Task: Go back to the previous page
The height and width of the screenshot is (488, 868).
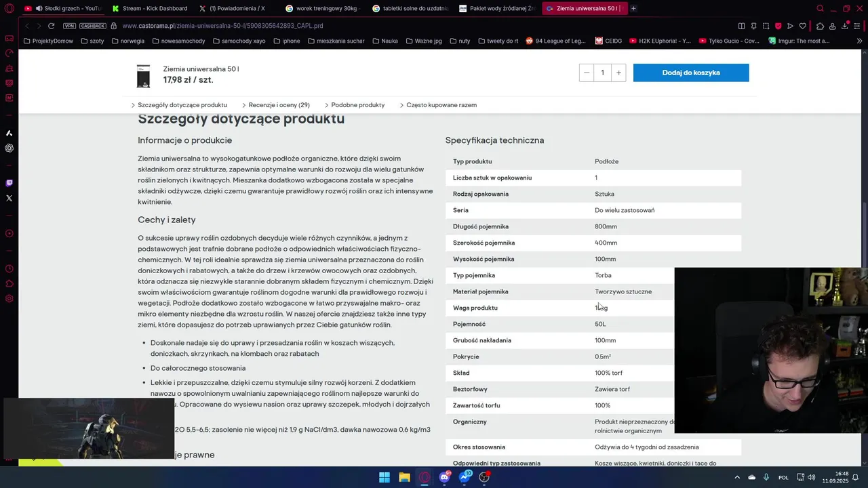Action: (x=26, y=26)
